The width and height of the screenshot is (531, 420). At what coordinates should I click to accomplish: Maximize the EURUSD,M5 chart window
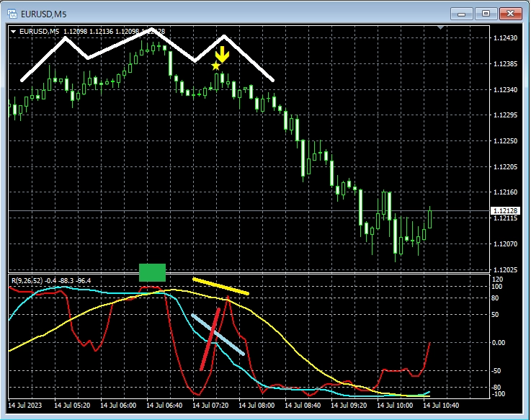[x=486, y=12]
